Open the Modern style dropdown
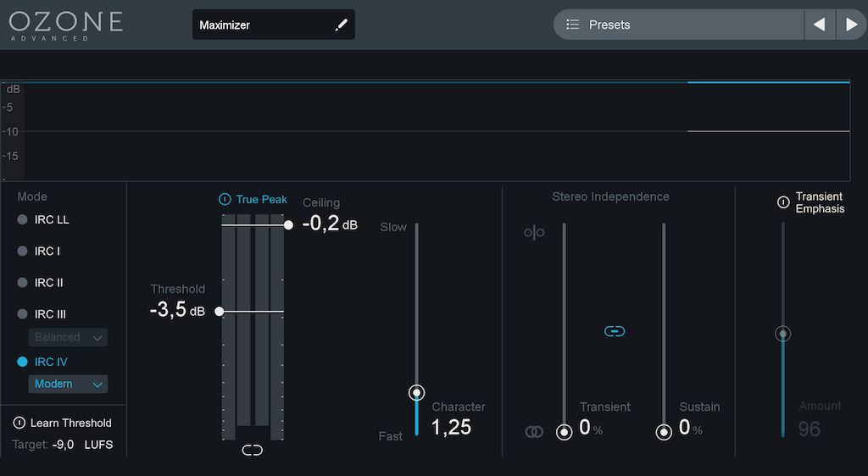 [x=69, y=385]
